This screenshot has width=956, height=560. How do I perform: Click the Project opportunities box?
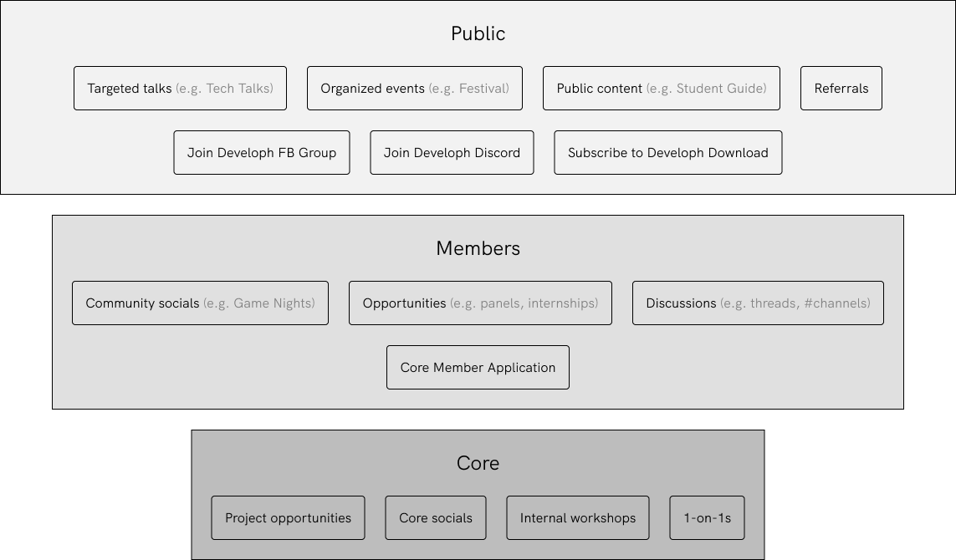point(288,518)
